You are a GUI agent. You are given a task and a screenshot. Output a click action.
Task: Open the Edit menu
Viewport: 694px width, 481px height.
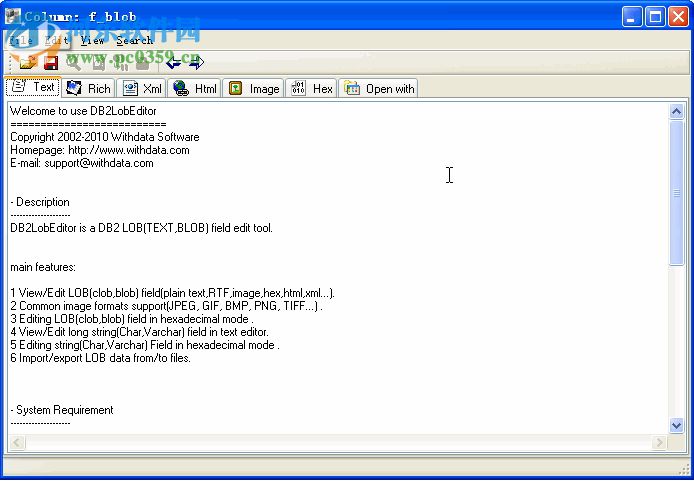pyautogui.click(x=56, y=40)
